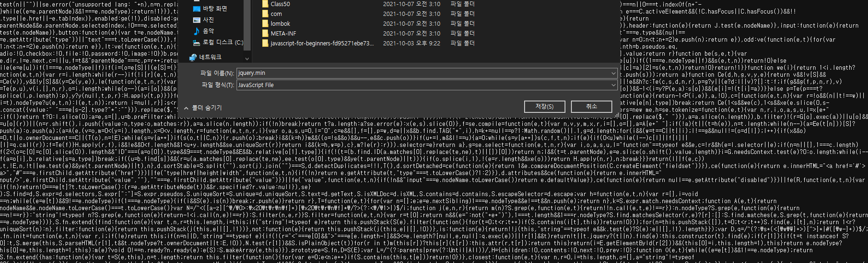
Task: Select the Music (음악) note icon
Action: (x=197, y=31)
